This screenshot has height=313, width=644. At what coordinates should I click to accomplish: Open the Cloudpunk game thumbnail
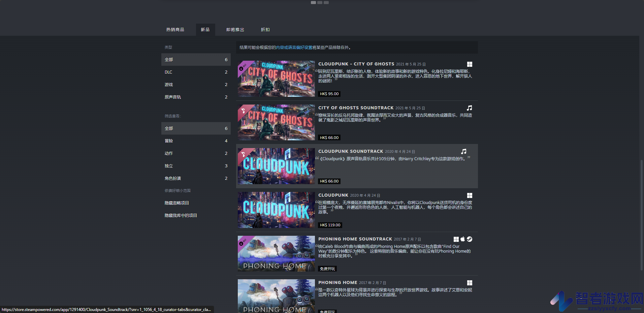276,210
